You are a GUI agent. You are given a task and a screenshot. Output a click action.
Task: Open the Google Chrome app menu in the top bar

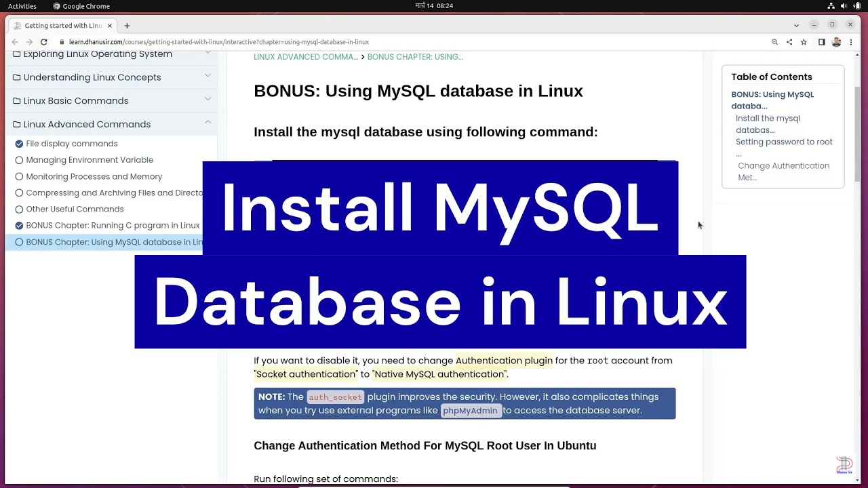pyautogui.click(x=81, y=6)
